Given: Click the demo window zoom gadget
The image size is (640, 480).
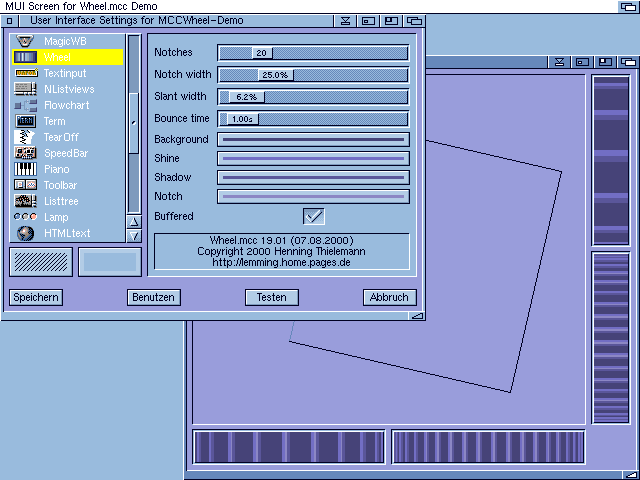Looking at the screenshot, I should click(605, 62).
